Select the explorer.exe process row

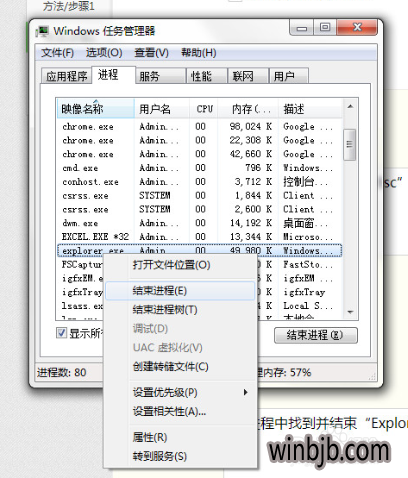[x=200, y=250]
